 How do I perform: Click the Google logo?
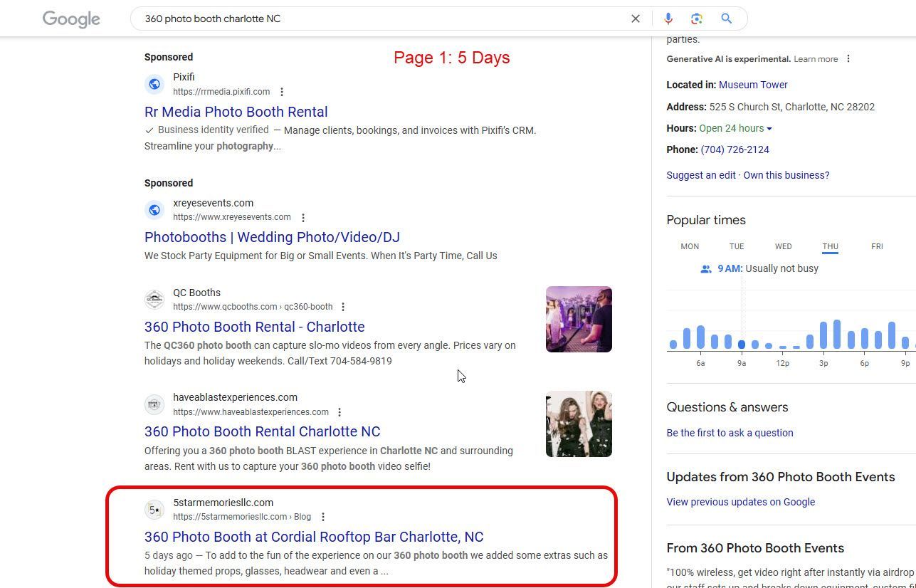click(71, 19)
